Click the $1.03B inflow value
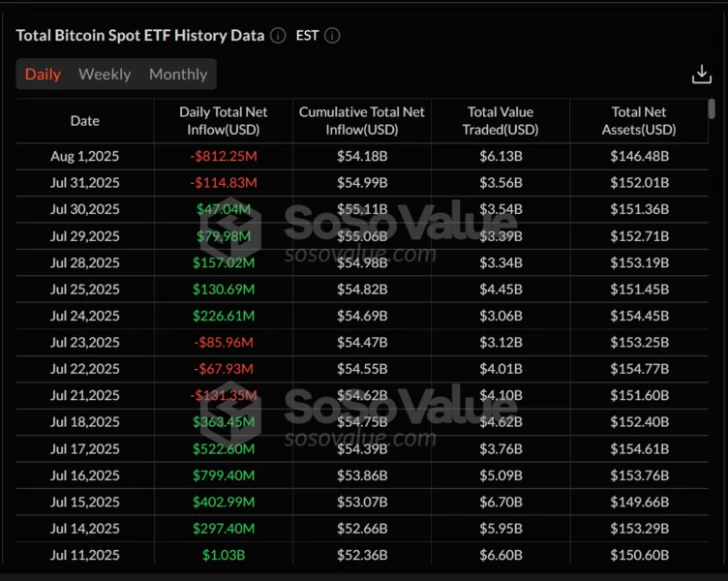This screenshot has height=581, width=728. (x=224, y=555)
